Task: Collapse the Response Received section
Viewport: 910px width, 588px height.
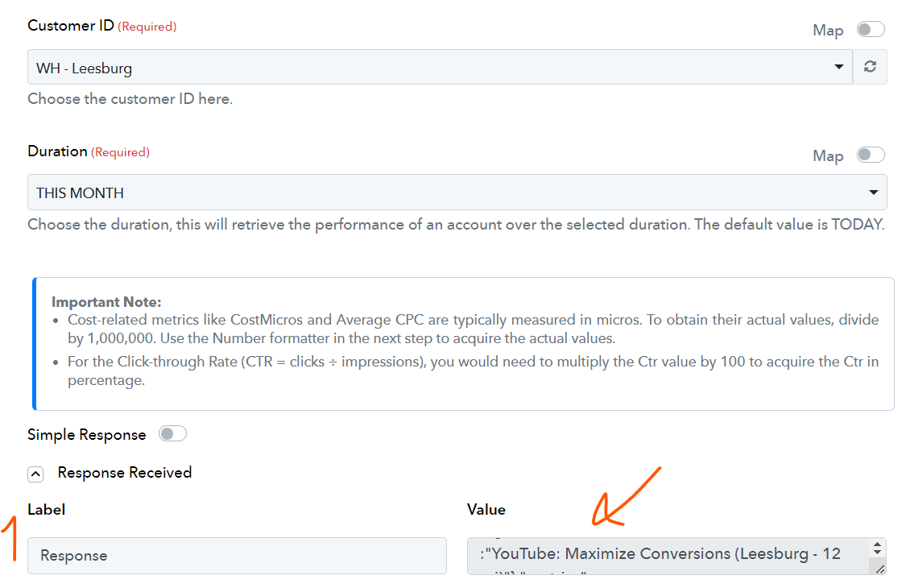Action: 35,474
